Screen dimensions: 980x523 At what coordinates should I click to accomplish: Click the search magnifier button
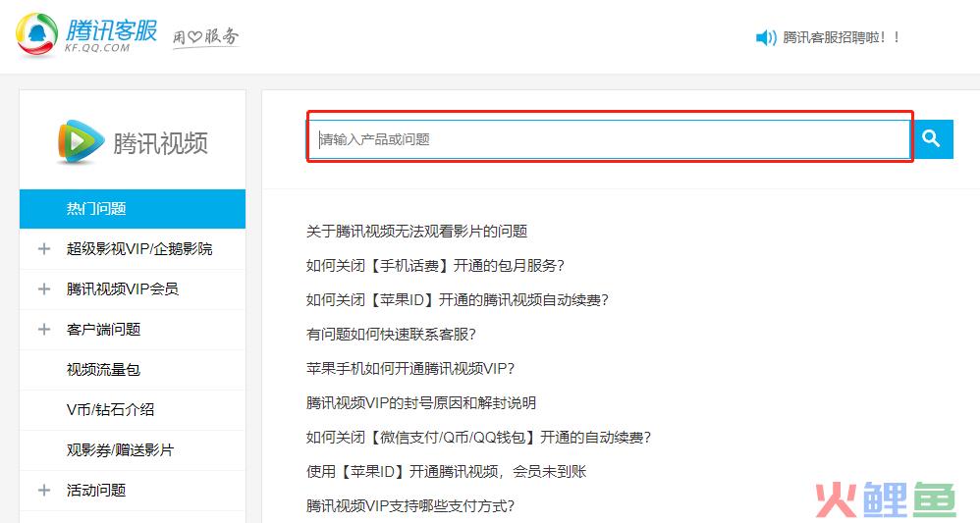[x=931, y=138]
